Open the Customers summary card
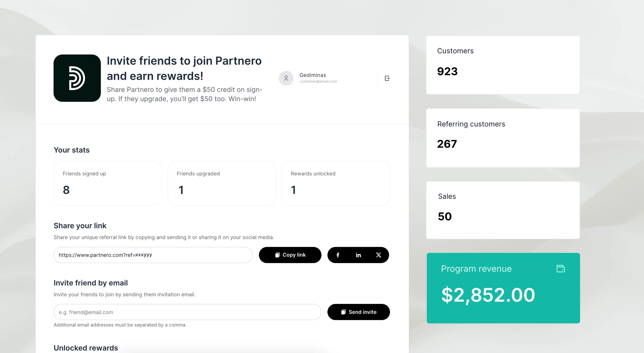Image resolution: width=644 pixels, height=353 pixels. (x=503, y=65)
